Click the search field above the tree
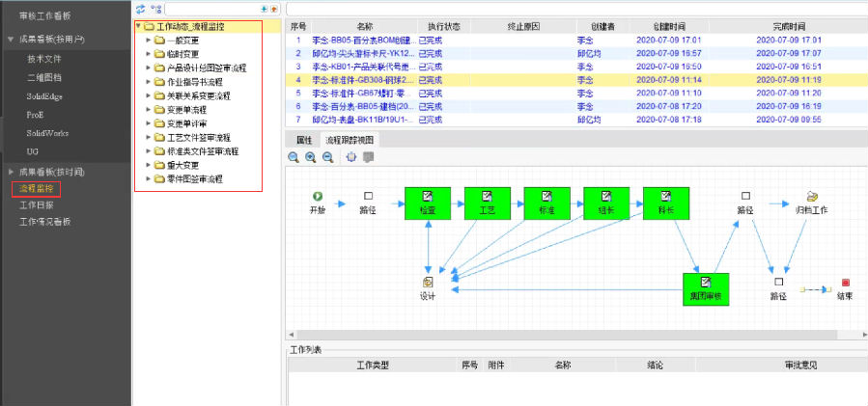The width and height of the screenshot is (868, 406). point(212,9)
